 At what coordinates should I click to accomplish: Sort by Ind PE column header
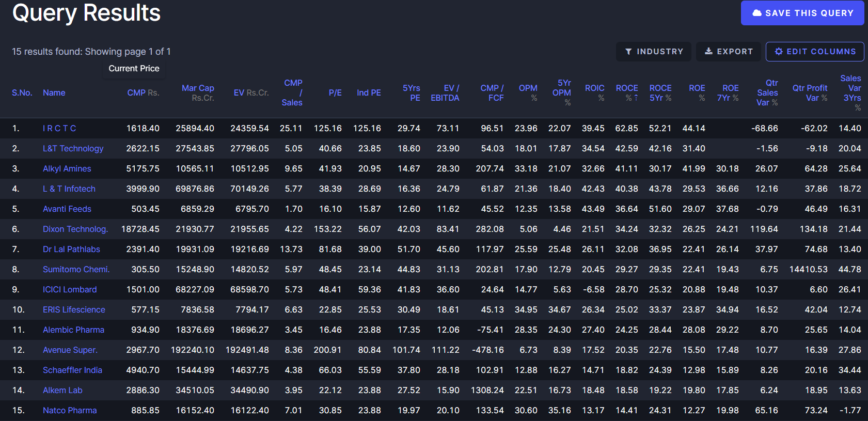369,92
